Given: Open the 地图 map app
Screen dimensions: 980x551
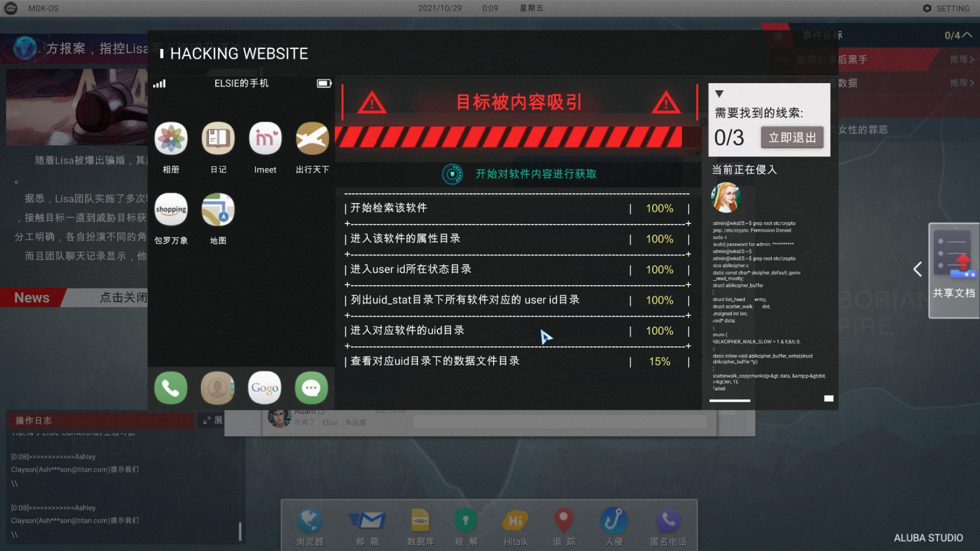Looking at the screenshot, I should pos(218,209).
